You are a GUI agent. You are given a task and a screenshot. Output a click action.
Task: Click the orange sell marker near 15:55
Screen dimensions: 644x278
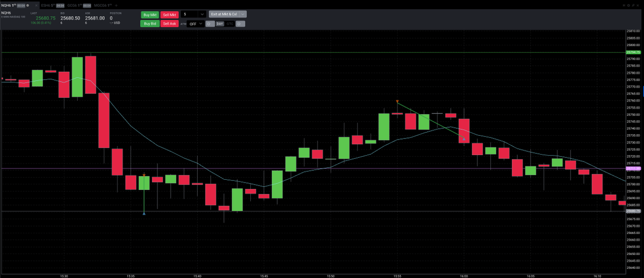[x=397, y=101]
